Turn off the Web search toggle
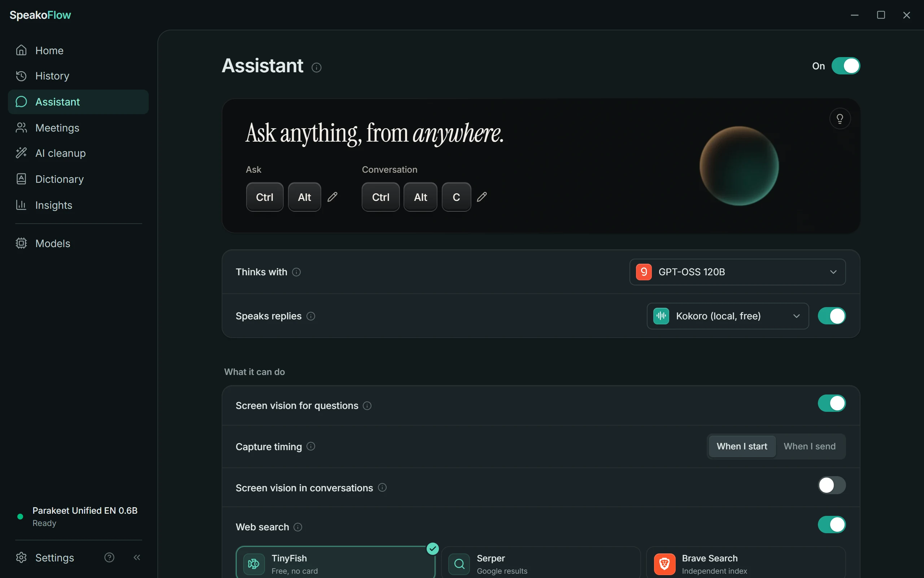This screenshot has width=924, height=578. [832, 525]
